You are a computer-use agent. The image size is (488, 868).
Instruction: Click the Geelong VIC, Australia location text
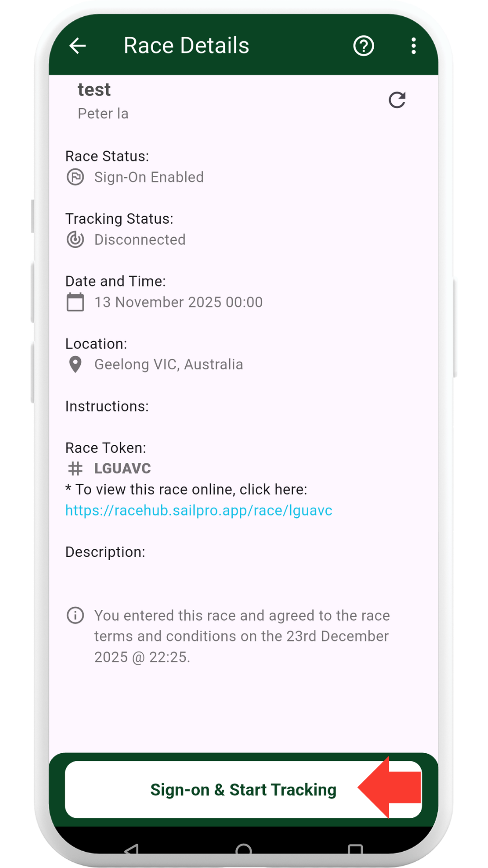point(169,364)
